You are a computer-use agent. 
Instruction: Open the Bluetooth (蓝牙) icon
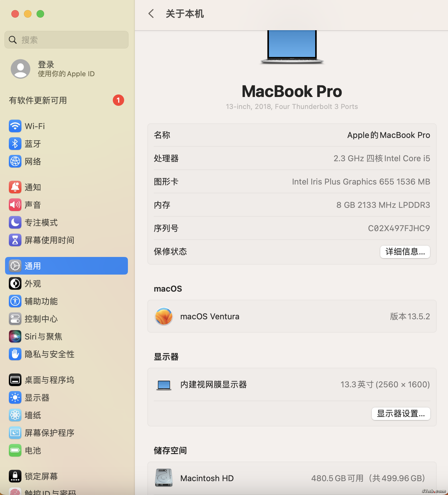pyautogui.click(x=15, y=144)
